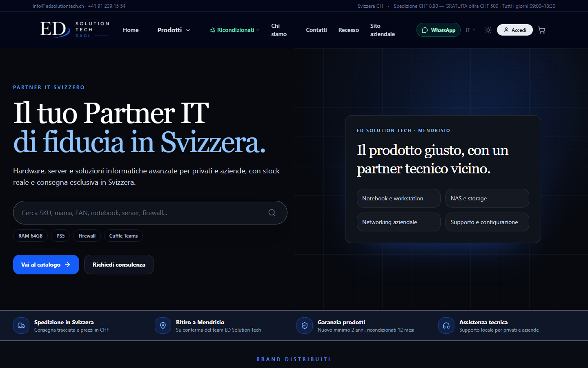
Task: Open the Chi siamo page
Action: [x=279, y=30]
